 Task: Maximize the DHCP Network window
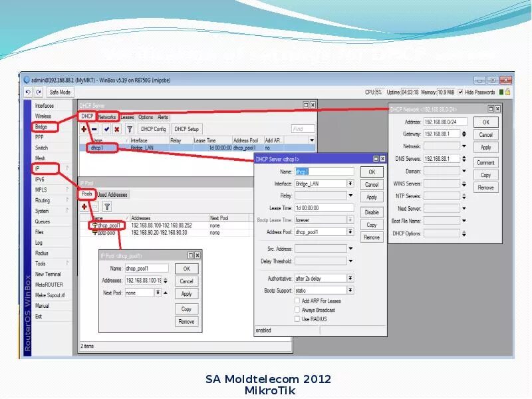tap(491, 108)
